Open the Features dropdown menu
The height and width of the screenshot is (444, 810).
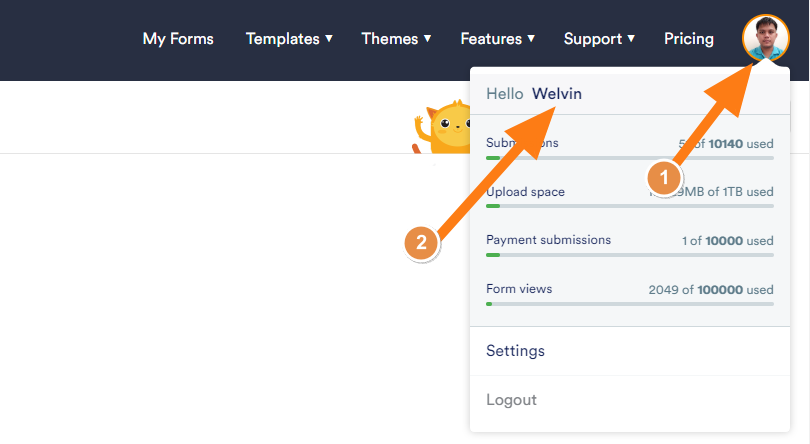[x=497, y=39]
